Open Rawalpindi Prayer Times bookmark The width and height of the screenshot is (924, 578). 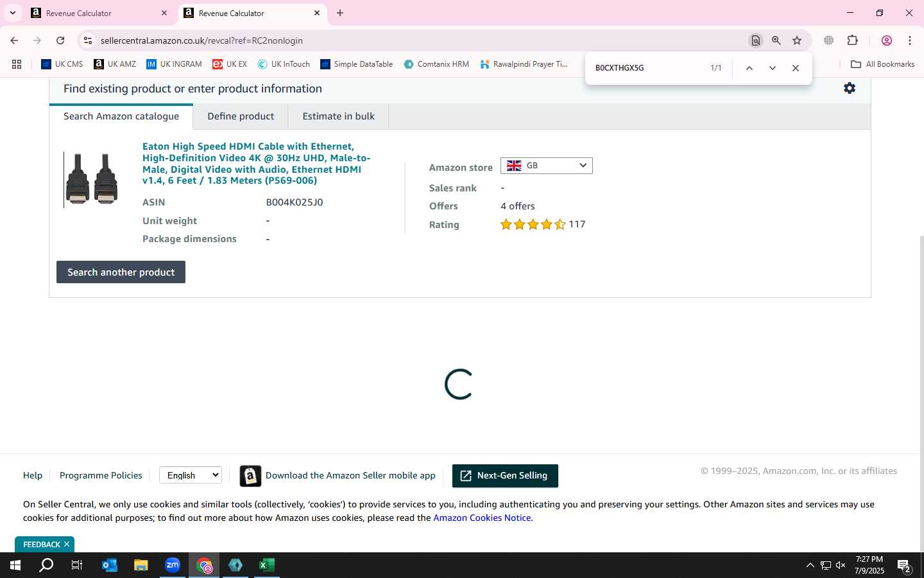(524, 64)
